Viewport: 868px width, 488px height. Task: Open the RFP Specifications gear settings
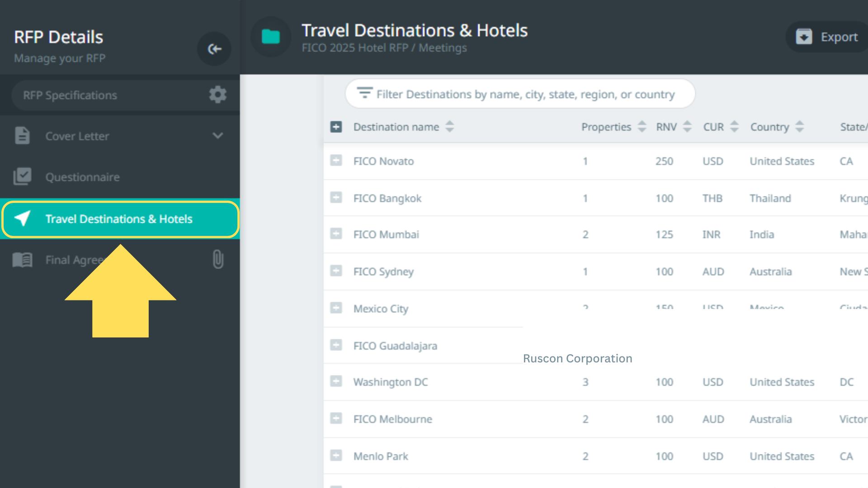[x=217, y=95]
